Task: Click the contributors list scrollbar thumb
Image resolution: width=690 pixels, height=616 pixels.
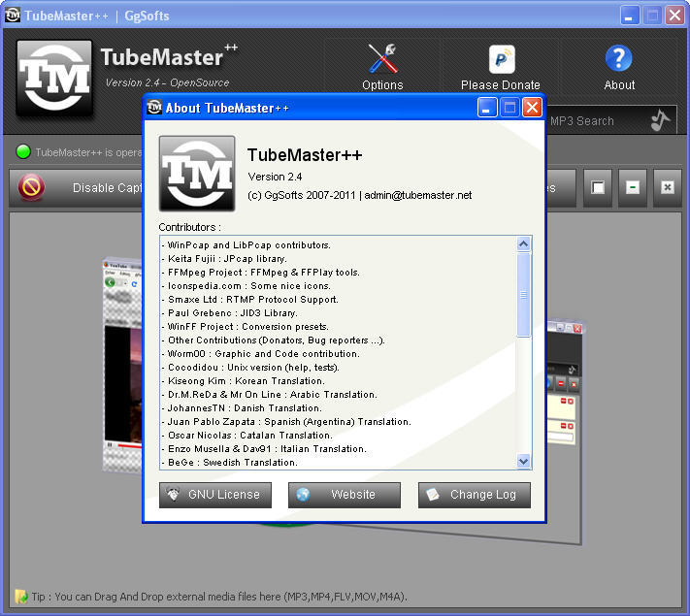Action: tap(523, 295)
